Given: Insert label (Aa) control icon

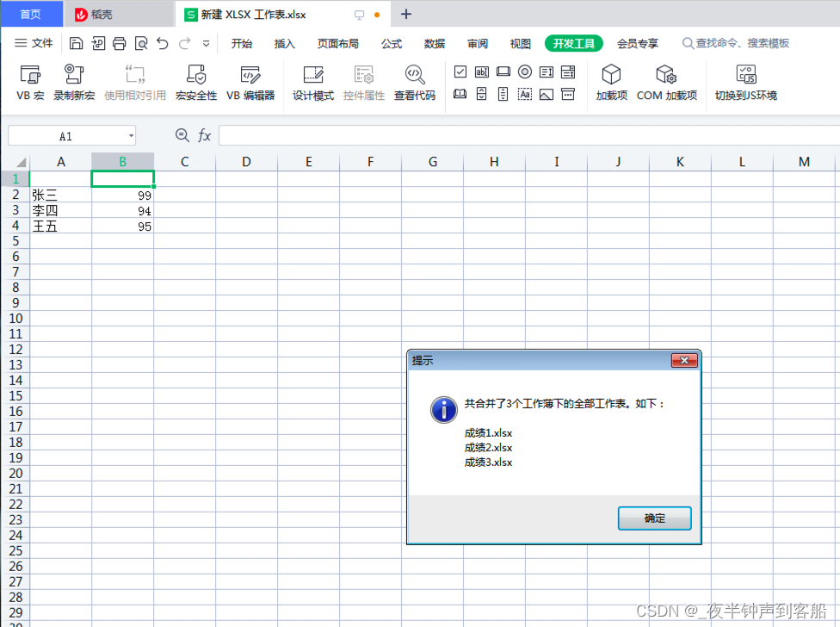Looking at the screenshot, I should (525, 95).
